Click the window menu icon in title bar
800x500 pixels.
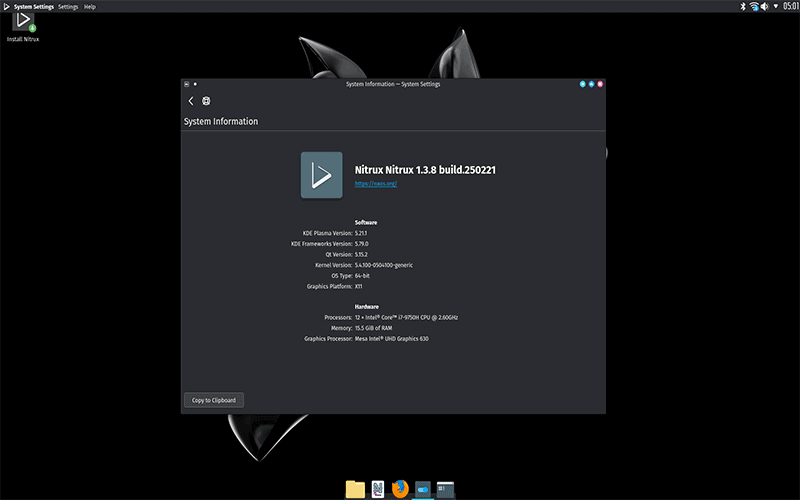(187, 84)
